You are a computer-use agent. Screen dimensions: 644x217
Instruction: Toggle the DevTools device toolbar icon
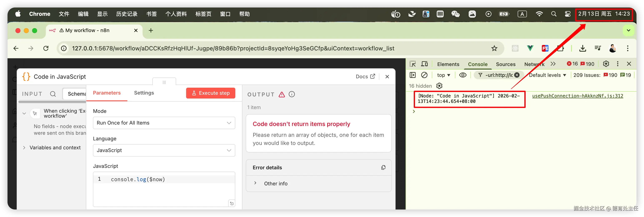[425, 64]
